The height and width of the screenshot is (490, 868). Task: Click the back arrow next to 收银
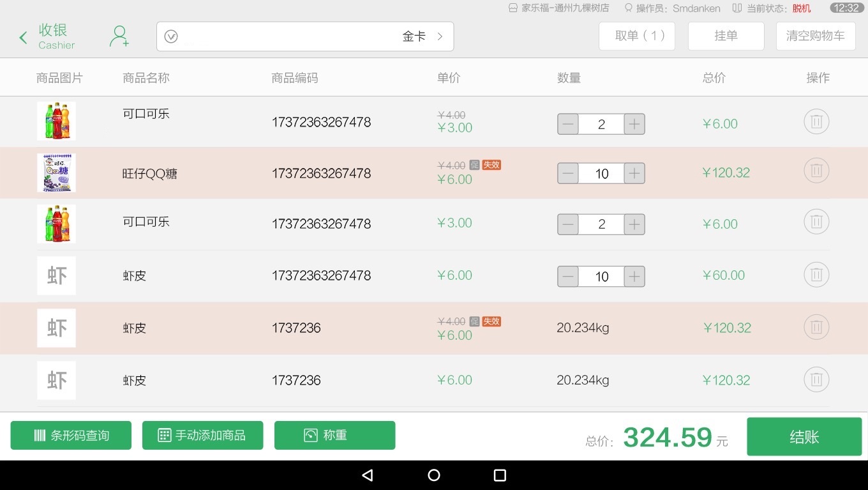[24, 38]
